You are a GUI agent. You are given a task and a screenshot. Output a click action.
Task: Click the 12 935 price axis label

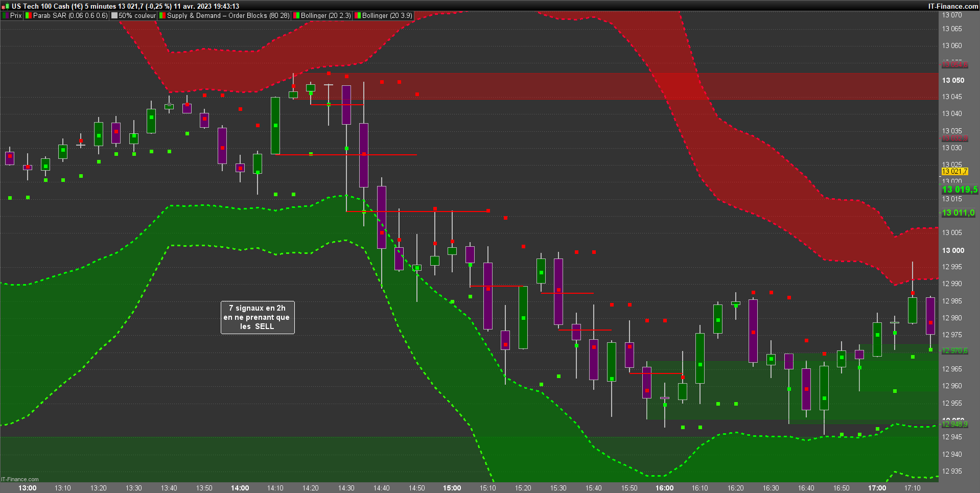tap(952, 471)
